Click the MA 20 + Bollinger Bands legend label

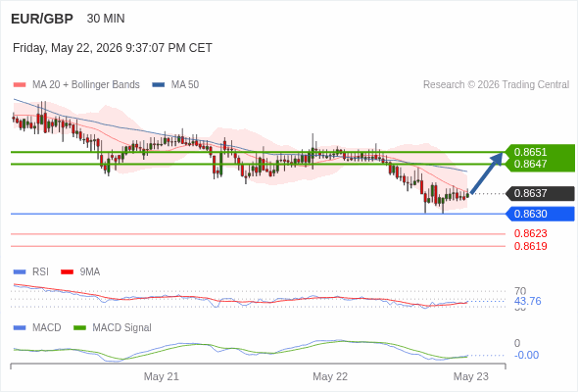point(86,85)
